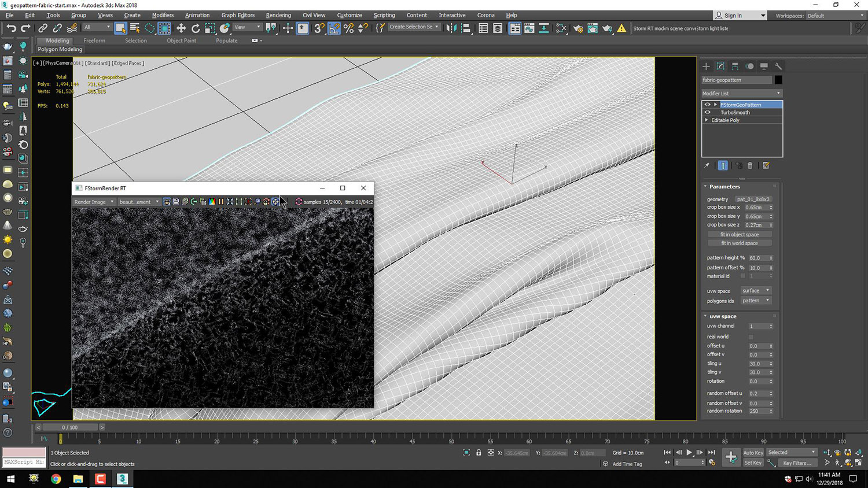Switch to Motion command panel

point(749,66)
